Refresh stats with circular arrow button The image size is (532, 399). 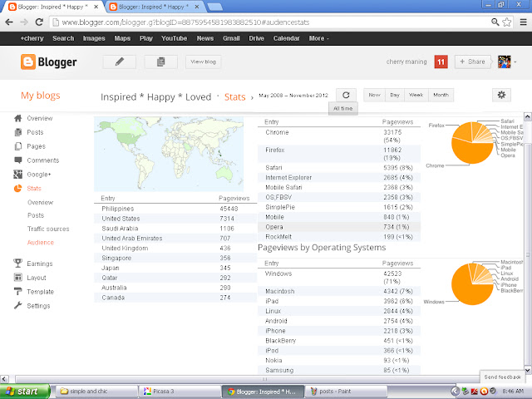pyautogui.click(x=346, y=95)
